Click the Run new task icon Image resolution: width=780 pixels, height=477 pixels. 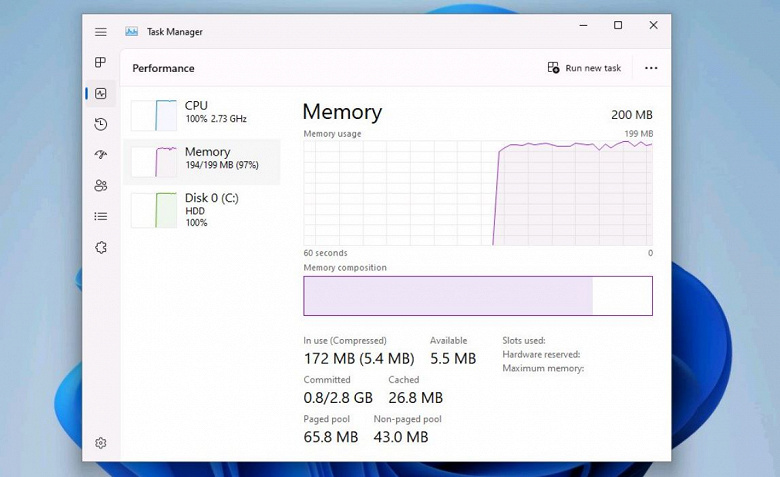pyautogui.click(x=553, y=68)
